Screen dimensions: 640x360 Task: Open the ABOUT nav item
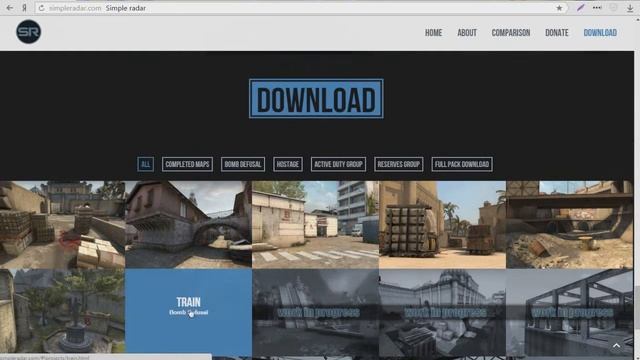pos(467,33)
